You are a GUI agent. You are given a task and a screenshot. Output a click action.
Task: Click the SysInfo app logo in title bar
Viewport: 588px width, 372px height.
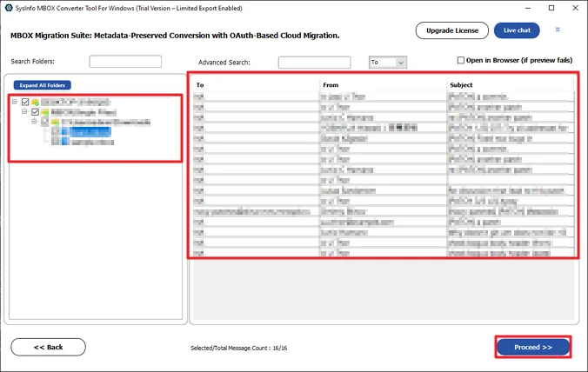(x=9, y=8)
